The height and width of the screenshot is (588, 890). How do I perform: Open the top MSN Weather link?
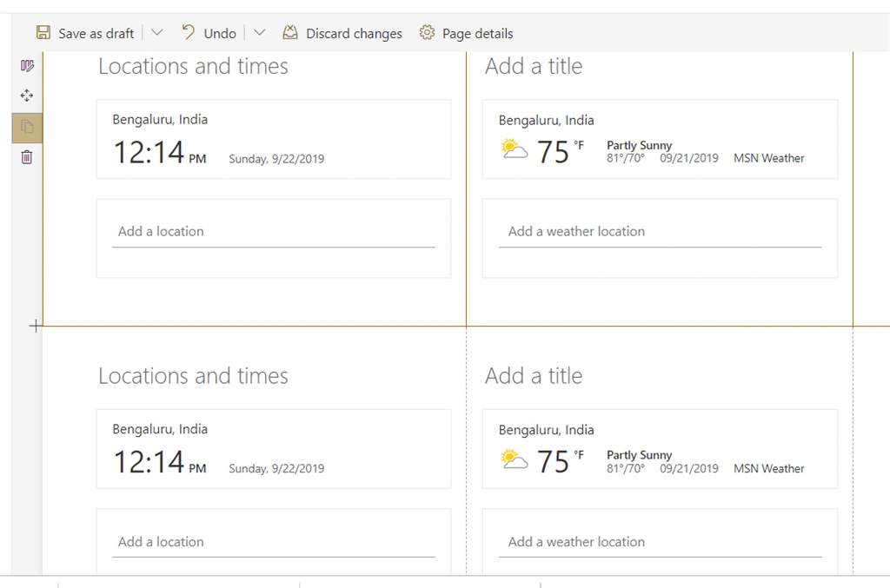(768, 158)
